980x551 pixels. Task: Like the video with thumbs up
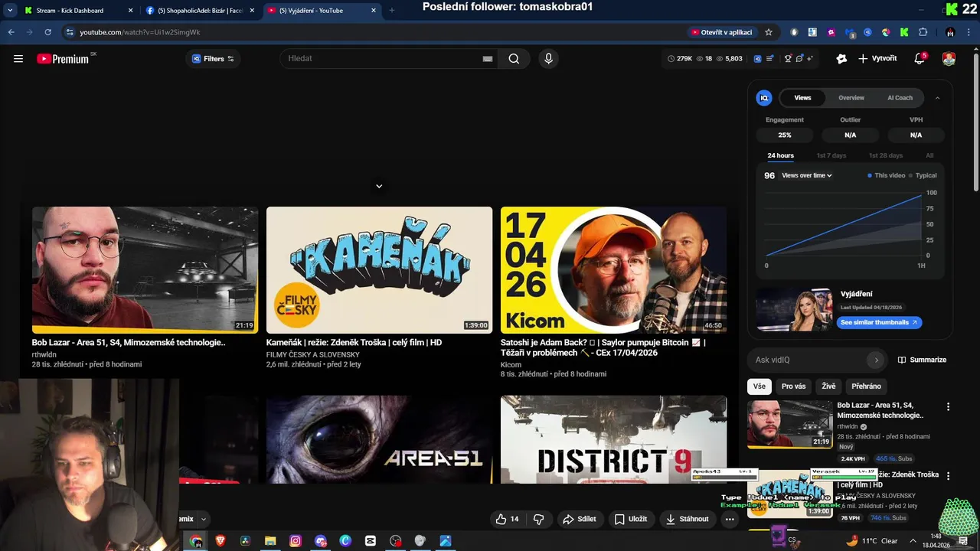point(507,519)
